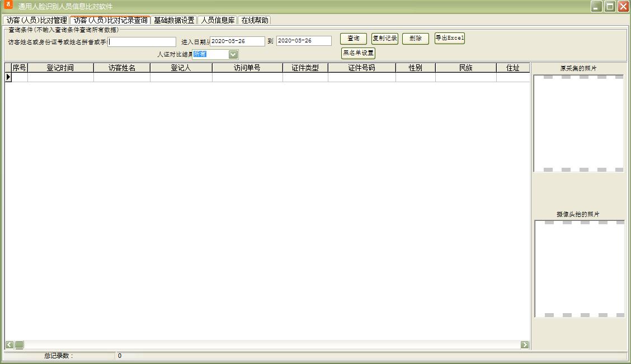The height and width of the screenshot is (364, 631).
Task: Click the horizontal scrollbar left arrow
Action: point(10,344)
